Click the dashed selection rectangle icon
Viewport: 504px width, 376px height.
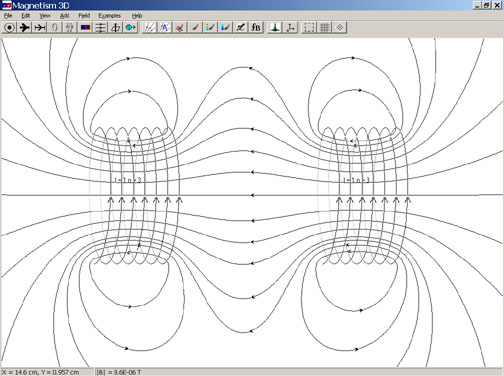click(309, 27)
